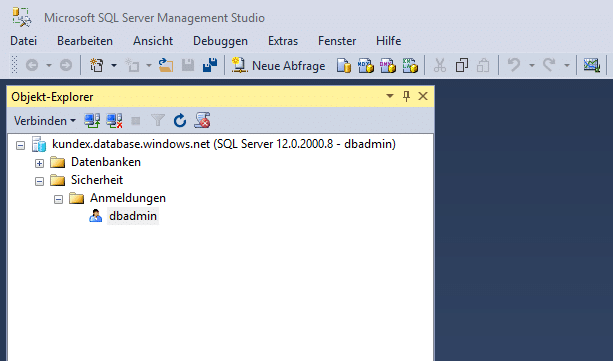Click the database engine query icon

pyautogui.click(x=344, y=66)
